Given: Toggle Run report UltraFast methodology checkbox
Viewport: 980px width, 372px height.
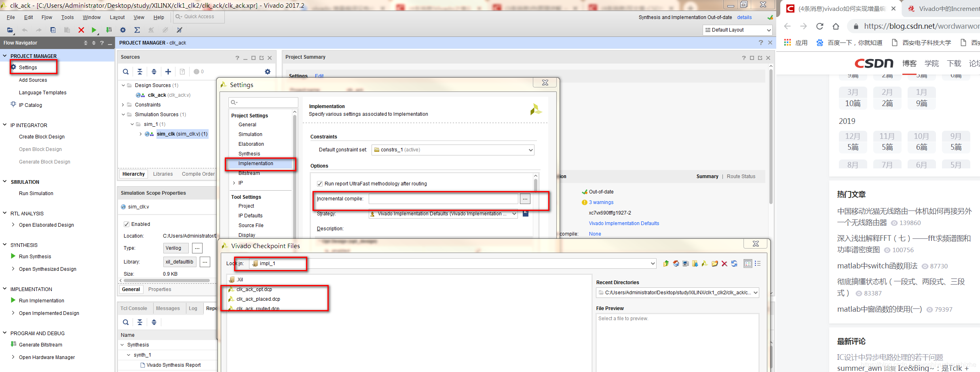Looking at the screenshot, I should pyautogui.click(x=320, y=184).
